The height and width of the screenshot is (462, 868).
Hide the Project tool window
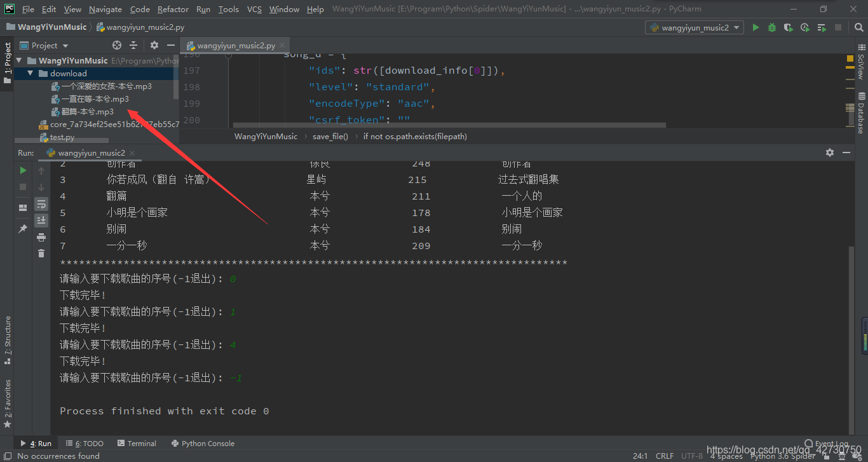(171, 45)
